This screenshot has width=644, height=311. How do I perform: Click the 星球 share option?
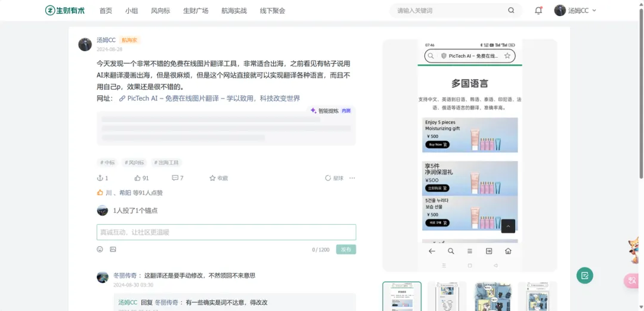[x=334, y=178]
